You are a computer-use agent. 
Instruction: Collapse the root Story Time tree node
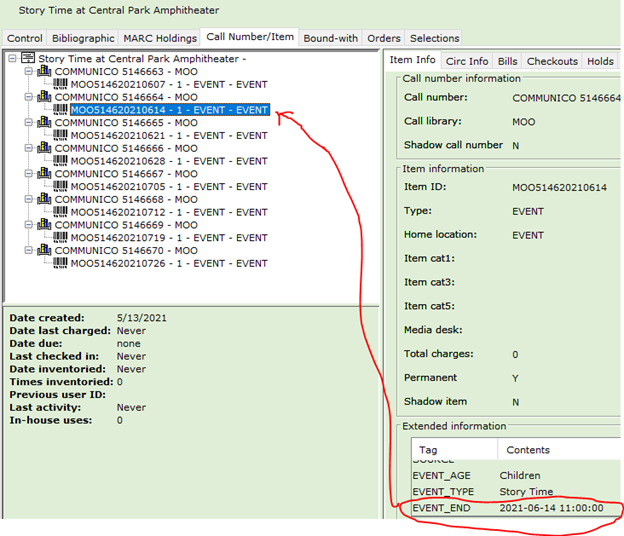(12, 59)
